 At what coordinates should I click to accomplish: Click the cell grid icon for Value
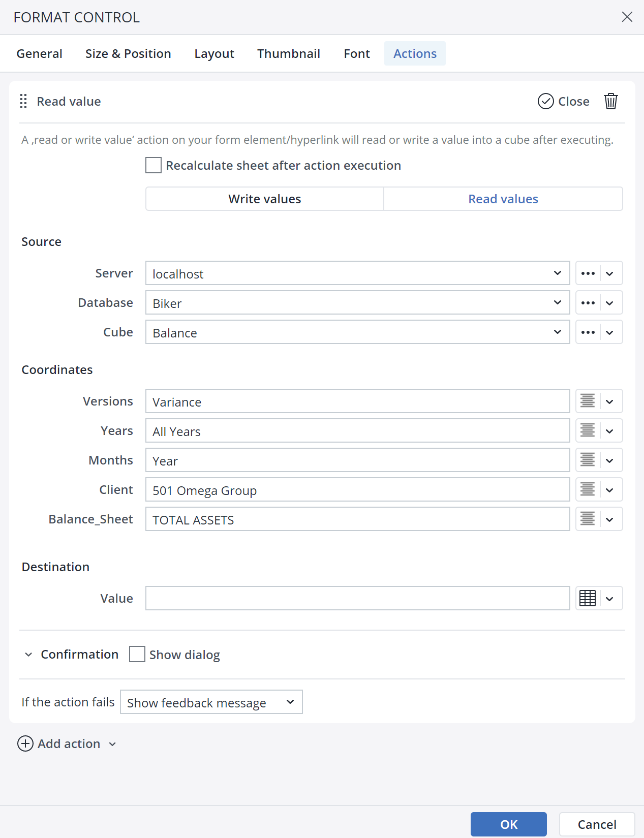tap(588, 599)
